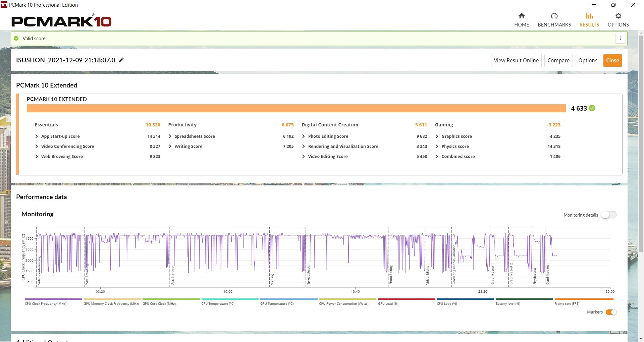Click the valid score green checkmark icon
Viewport: 644px width, 342px height.
pyautogui.click(x=16, y=38)
